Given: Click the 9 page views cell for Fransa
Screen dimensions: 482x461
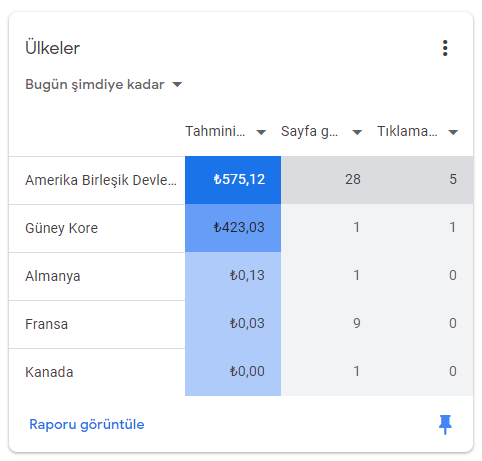Looking at the screenshot, I should point(329,324).
